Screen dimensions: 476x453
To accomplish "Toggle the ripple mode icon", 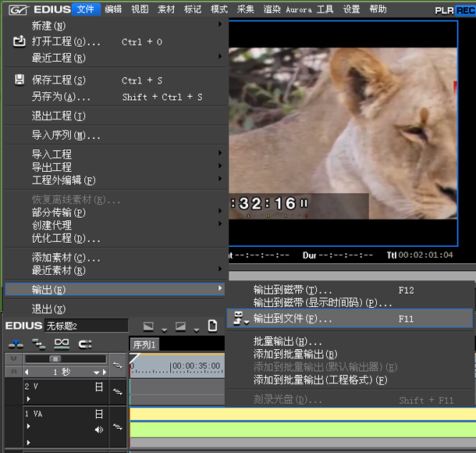I will [x=38, y=344].
